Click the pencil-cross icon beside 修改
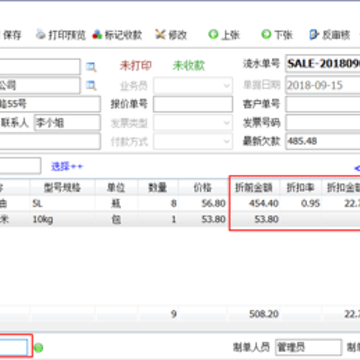 click(x=160, y=34)
